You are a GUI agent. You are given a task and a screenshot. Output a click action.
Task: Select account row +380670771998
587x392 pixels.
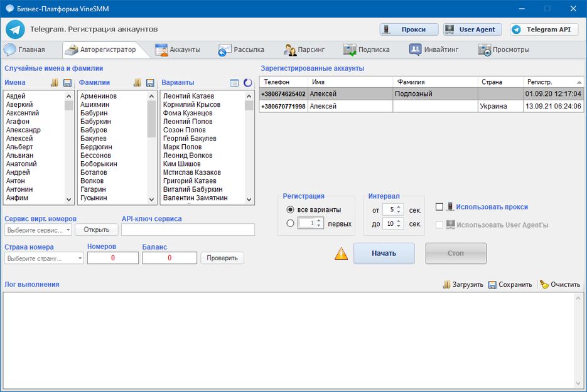[x=421, y=106]
